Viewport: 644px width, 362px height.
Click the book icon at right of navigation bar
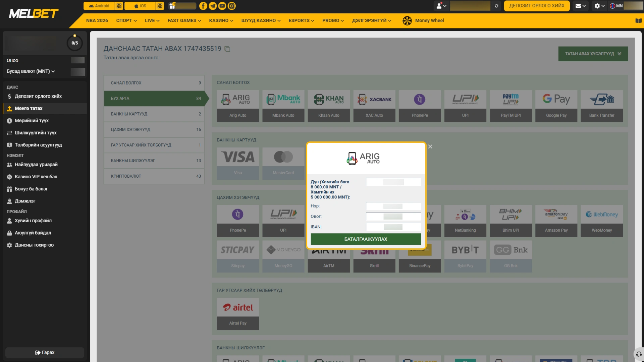[638, 21]
